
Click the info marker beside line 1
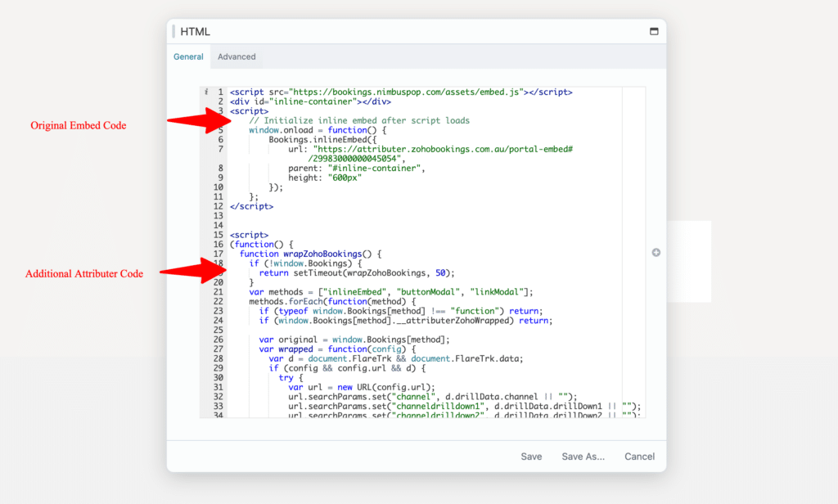tap(205, 92)
